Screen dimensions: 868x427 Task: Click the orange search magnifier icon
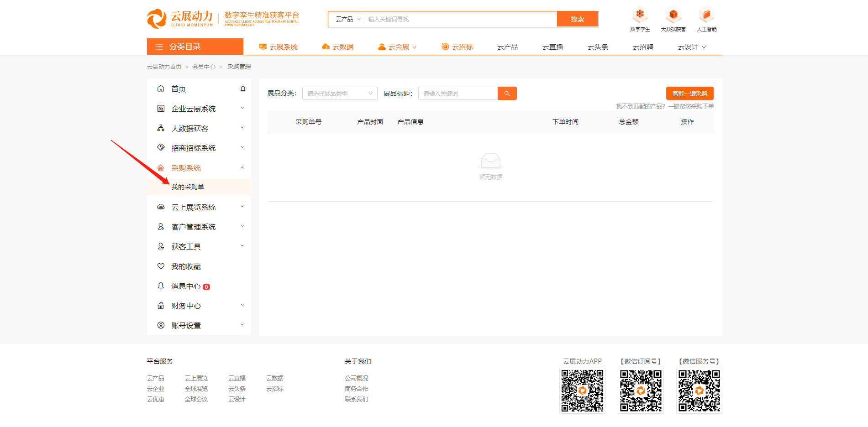[507, 94]
